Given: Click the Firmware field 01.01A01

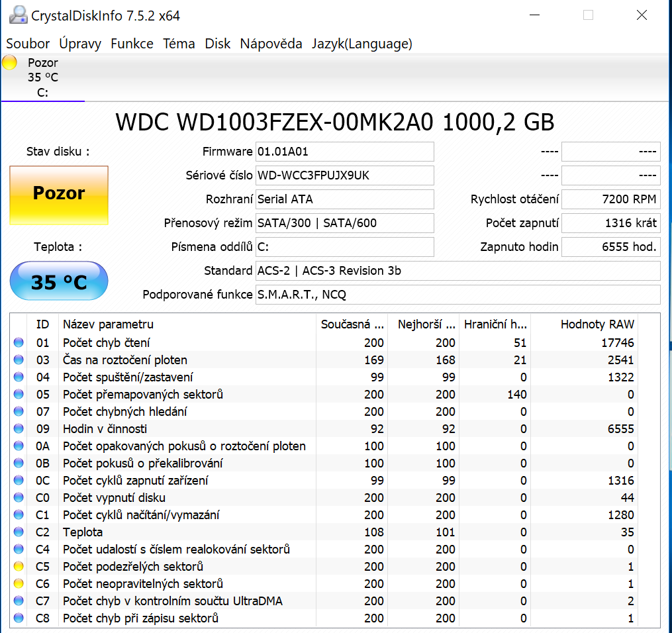Looking at the screenshot, I should click(344, 152).
